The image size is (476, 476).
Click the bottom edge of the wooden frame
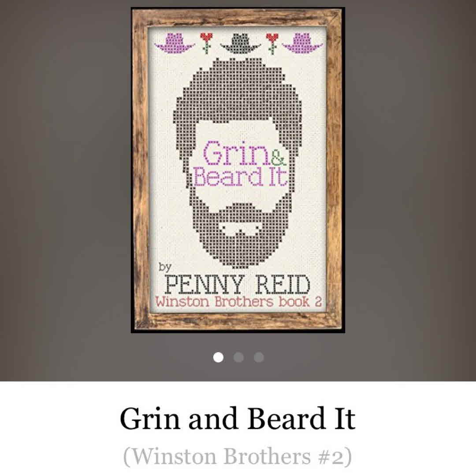(x=238, y=322)
